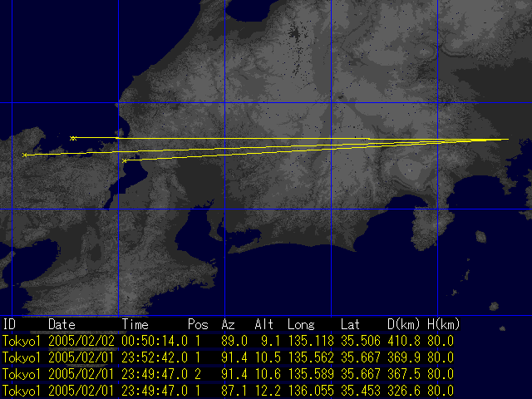Viewport: 532px width, 399px height.
Task: Select the Date column header
Action: [62, 324]
